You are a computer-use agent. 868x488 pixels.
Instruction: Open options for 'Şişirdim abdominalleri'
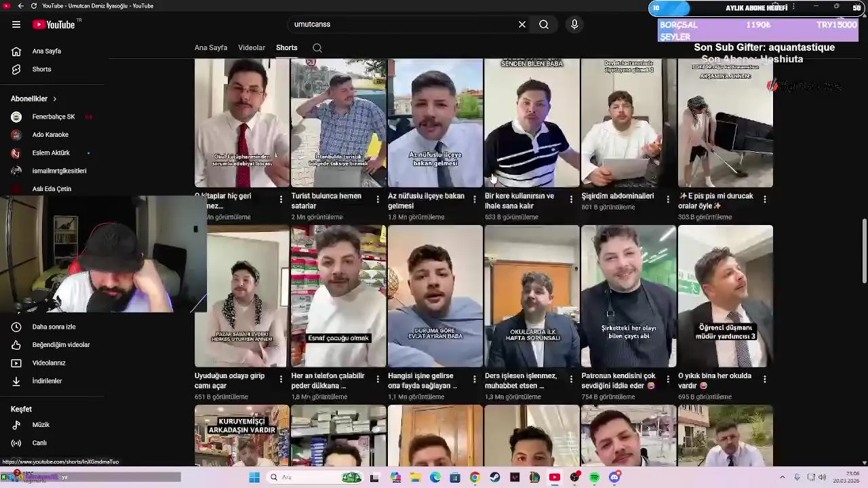[x=668, y=199]
